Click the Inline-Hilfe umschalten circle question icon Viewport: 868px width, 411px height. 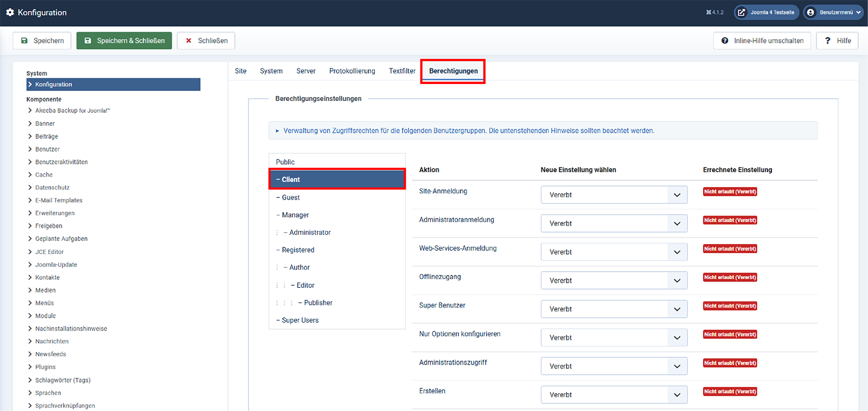(x=725, y=41)
